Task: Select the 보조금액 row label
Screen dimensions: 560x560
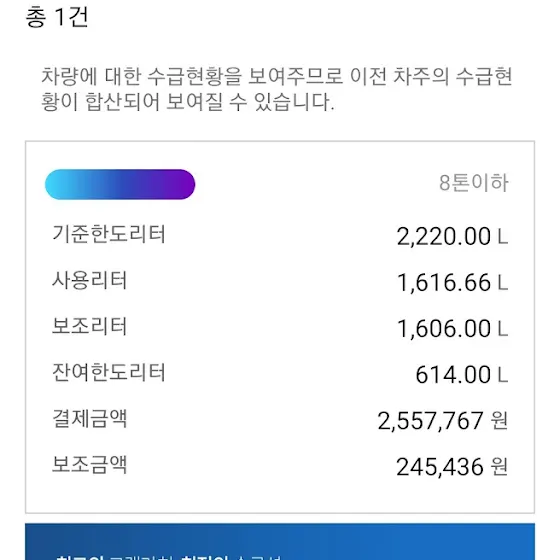Action: [89, 464]
